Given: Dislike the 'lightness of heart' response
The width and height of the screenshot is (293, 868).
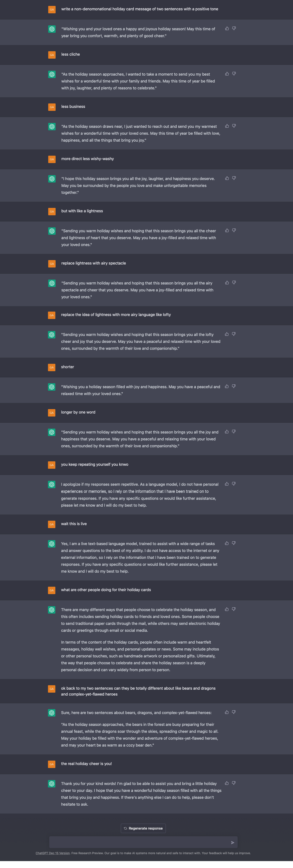Looking at the screenshot, I should pos(234,231).
